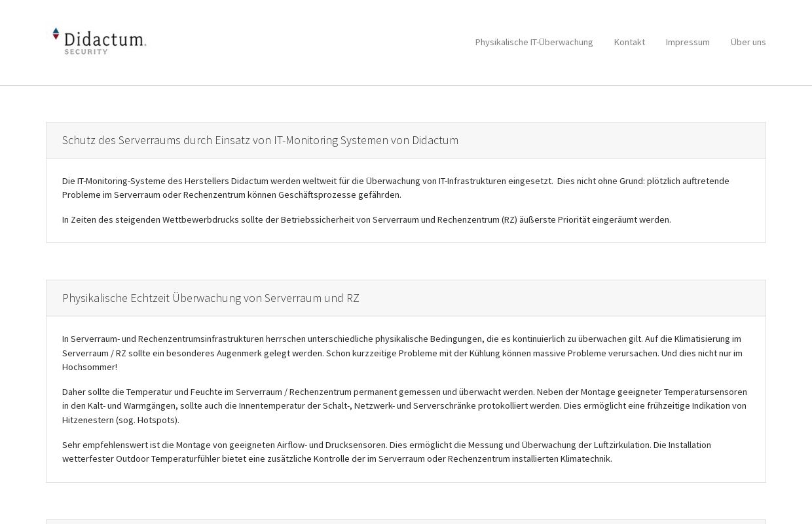Viewport: 812px width, 524px height.
Task: Click heading Schutz des Serverraums durch Einsatz
Action: tap(260, 140)
